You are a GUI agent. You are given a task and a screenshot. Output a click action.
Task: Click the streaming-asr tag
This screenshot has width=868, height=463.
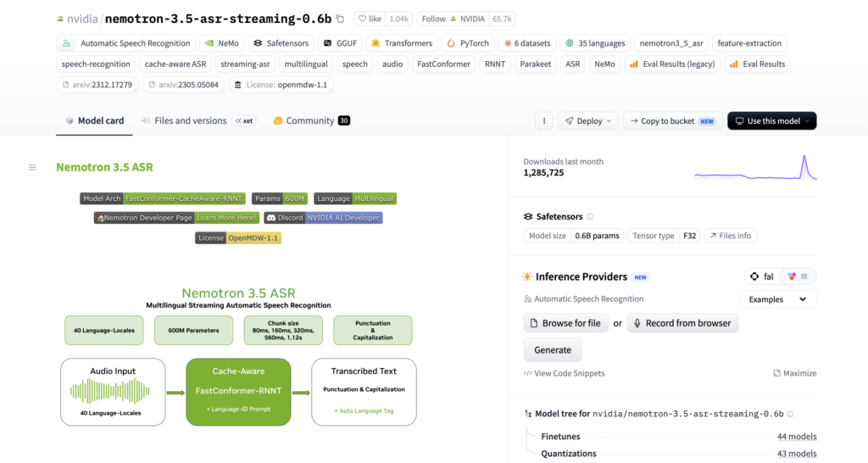tap(245, 64)
